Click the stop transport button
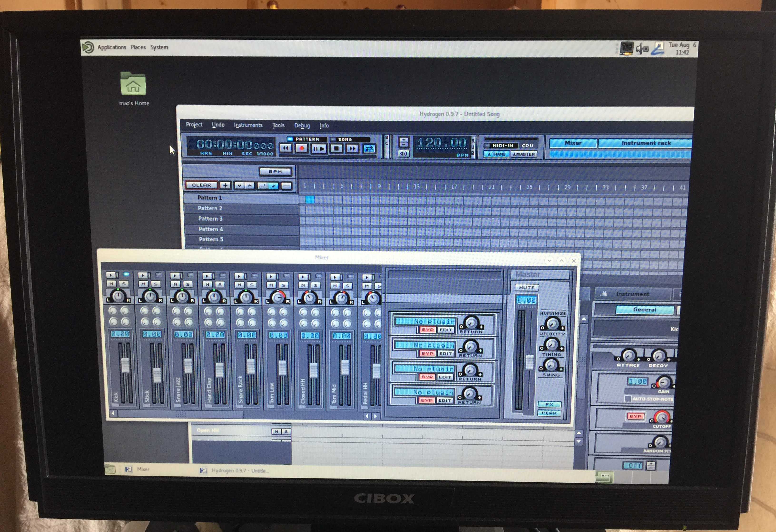This screenshot has height=532, width=776. click(336, 148)
